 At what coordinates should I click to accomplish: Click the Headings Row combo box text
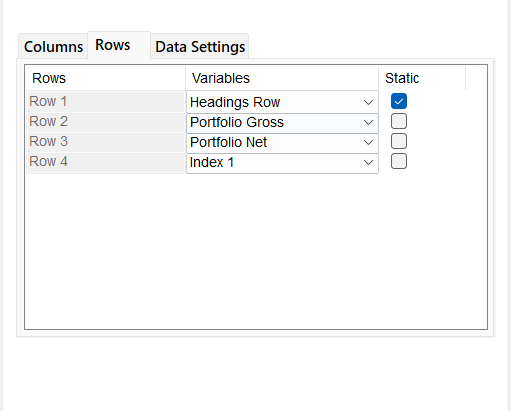coord(235,102)
